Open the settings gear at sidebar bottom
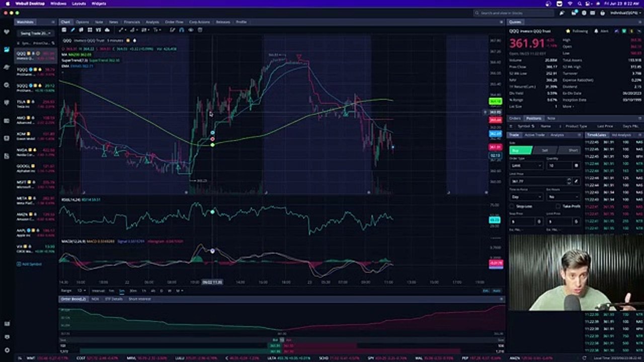 [x=7, y=350]
